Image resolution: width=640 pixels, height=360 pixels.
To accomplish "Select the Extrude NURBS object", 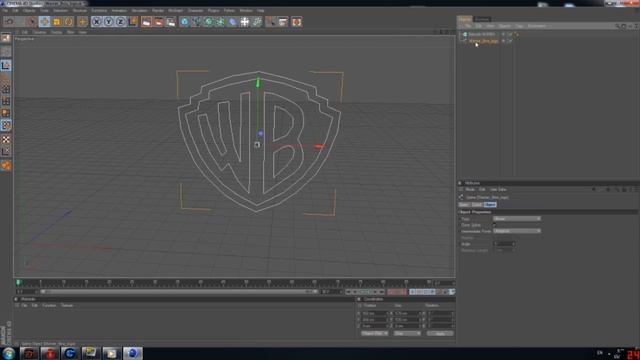I will coord(482,34).
